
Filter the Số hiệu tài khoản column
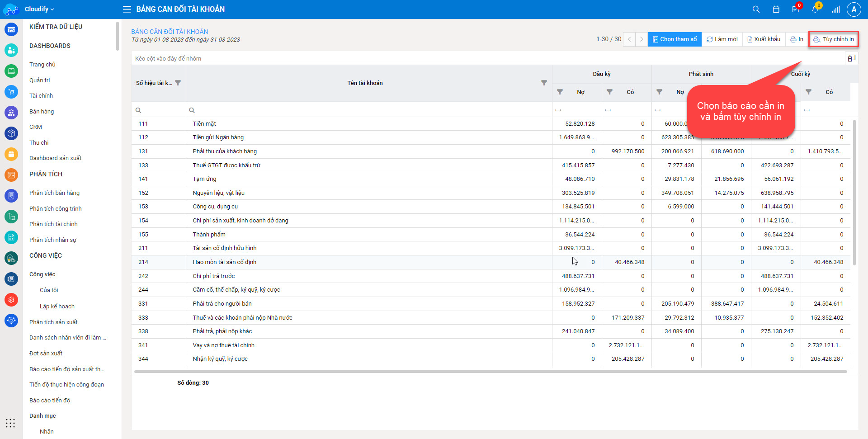[178, 83]
